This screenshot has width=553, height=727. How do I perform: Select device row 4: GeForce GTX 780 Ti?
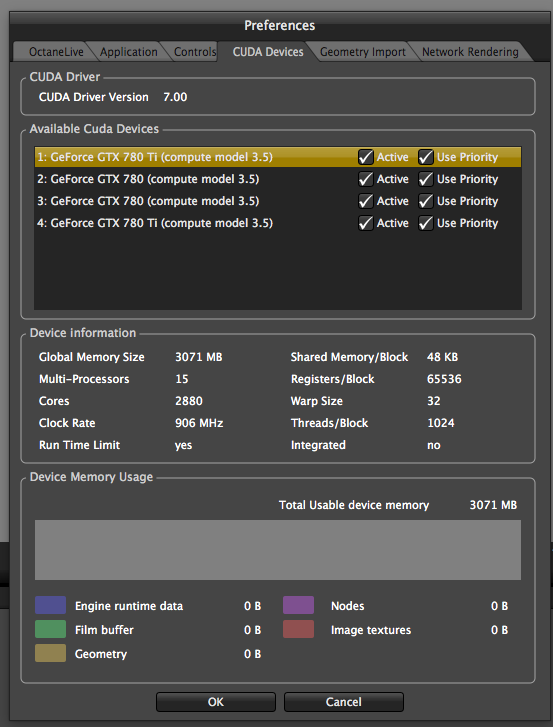278,223
